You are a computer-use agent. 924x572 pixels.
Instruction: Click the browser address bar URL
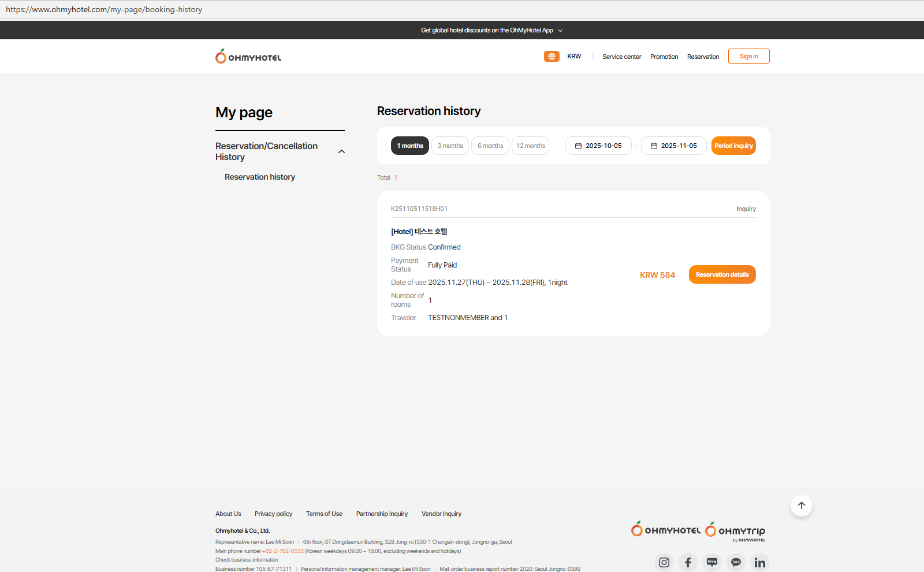click(104, 9)
